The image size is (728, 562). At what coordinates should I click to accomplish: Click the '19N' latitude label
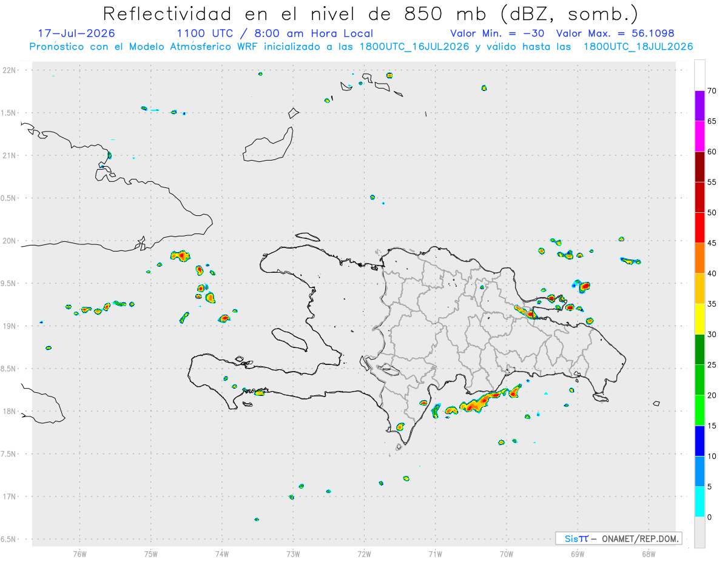click(x=10, y=326)
